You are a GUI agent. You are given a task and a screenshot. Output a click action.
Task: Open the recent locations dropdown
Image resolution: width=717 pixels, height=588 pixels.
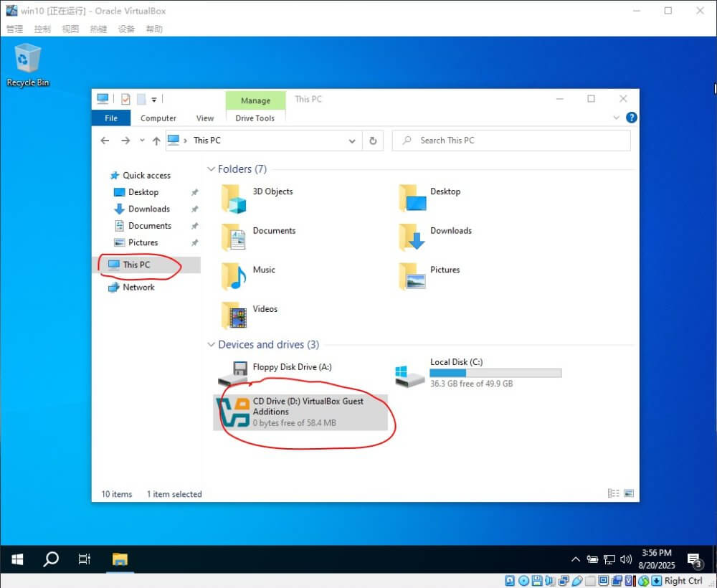click(142, 141)
